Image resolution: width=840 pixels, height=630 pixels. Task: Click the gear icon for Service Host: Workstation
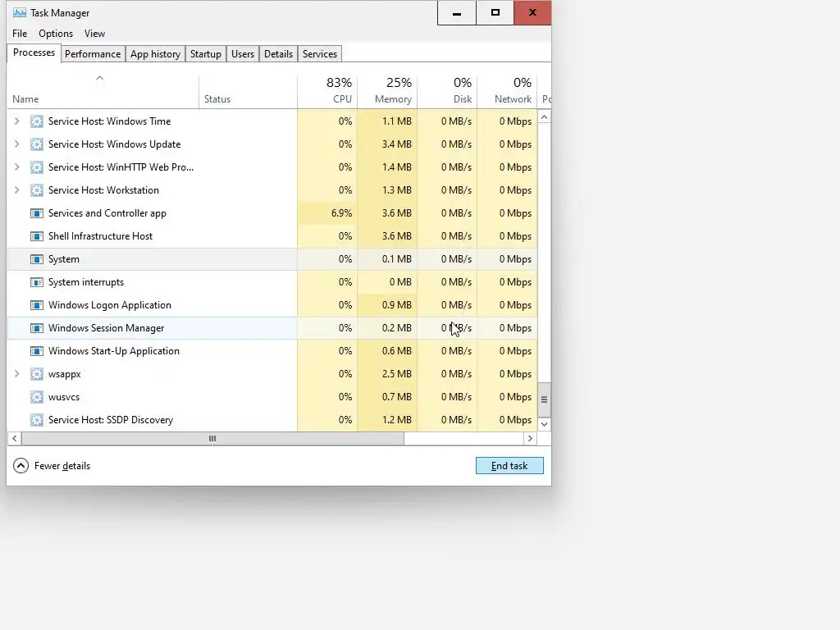point(36,190)
